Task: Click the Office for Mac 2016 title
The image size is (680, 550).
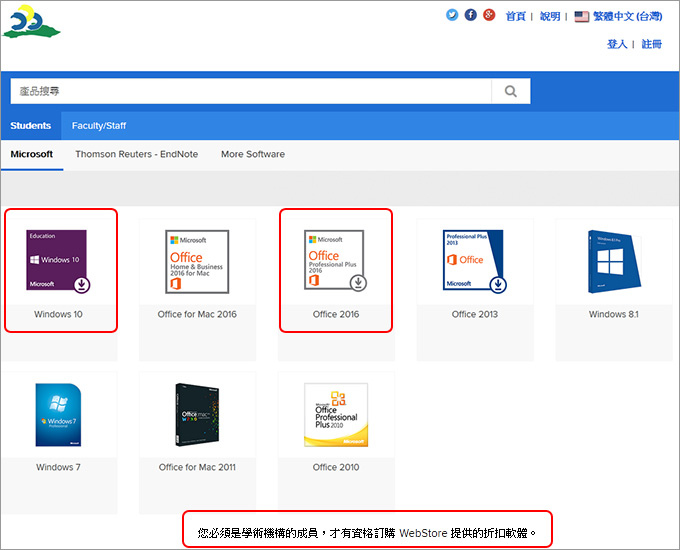Action: click(197, 314)
